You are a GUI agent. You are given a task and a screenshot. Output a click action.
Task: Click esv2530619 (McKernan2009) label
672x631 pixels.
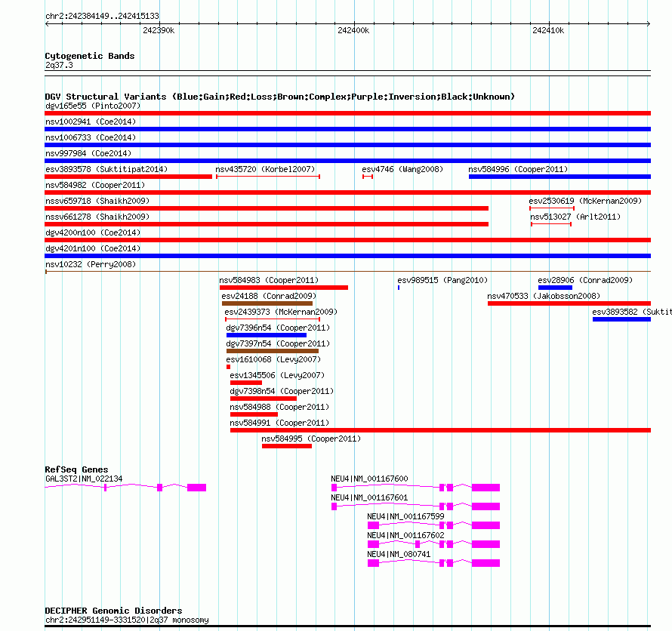[585, 201]
